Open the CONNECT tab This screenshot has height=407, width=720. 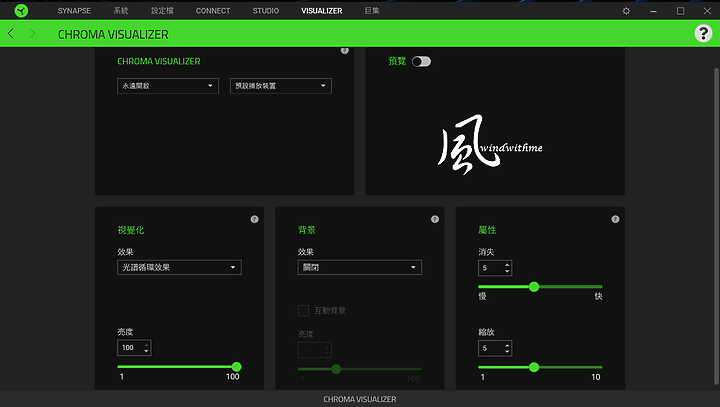(x=213, y=11)
